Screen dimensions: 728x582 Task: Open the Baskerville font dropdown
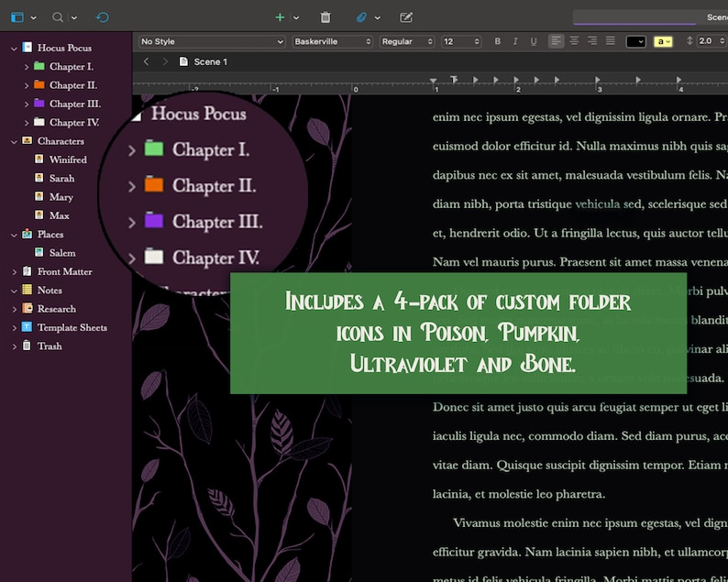(333, 42)
